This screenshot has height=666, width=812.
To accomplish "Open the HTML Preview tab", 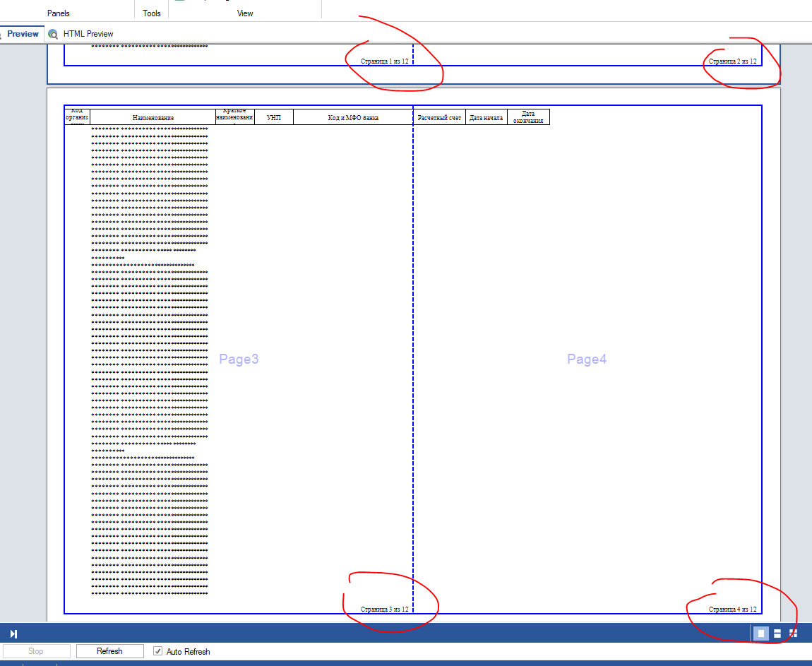I will [x=80, y=34].
